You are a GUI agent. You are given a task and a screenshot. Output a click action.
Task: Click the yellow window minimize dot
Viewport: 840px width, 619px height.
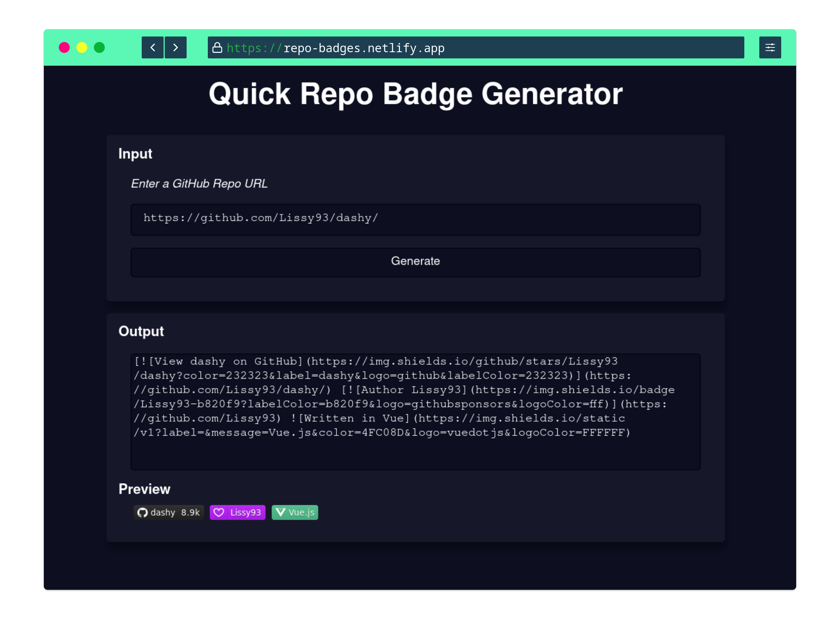point(82,47)
